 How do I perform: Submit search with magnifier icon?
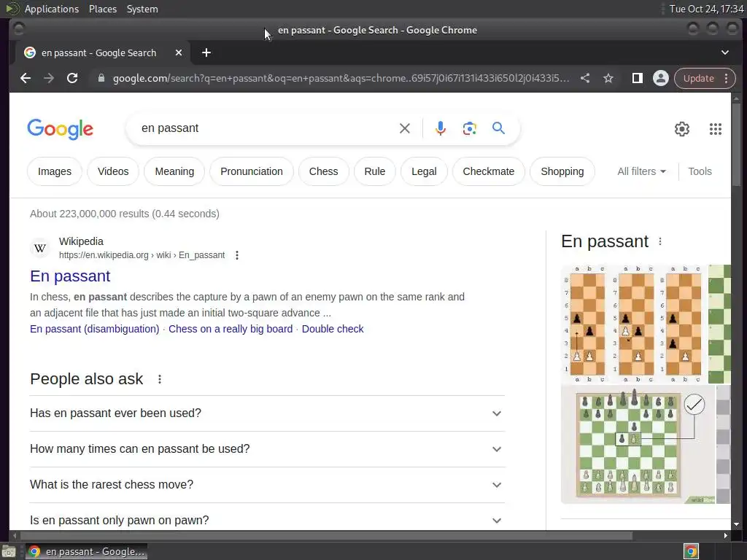pos(498,128)
